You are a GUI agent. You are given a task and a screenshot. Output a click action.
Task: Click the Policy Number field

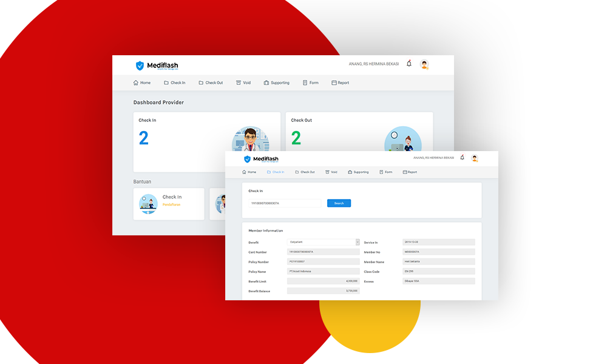(x=324, y=261)
